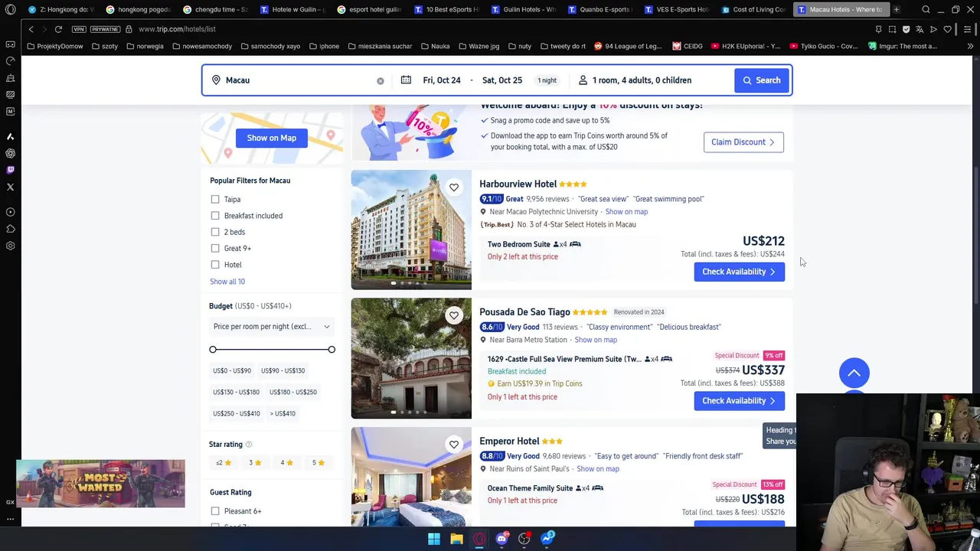Switch to Cost of Living tab
Screen dimensions: 980x551
point(753,9)
